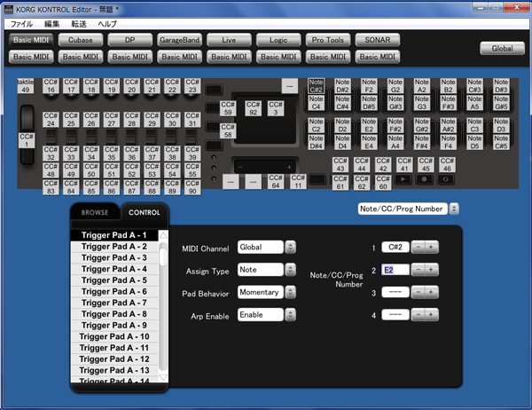Click the list scroll down arrow
532x410 pixels.
163,377
